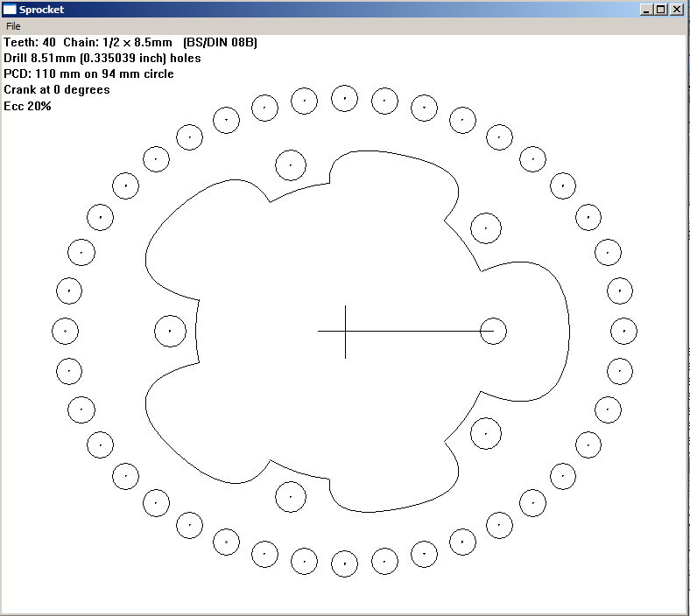Click the 'Crank at 0 degrees' text

57,90
